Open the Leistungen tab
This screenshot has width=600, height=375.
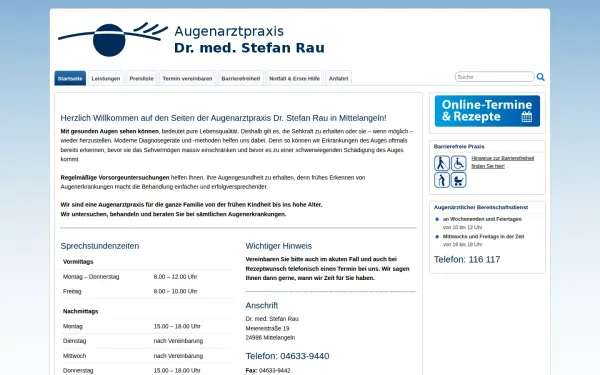(x=106, y=78)
